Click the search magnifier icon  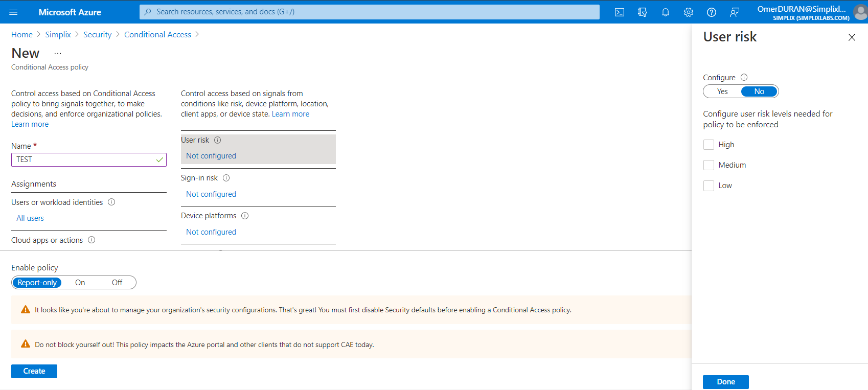click(x=148, y=12)
